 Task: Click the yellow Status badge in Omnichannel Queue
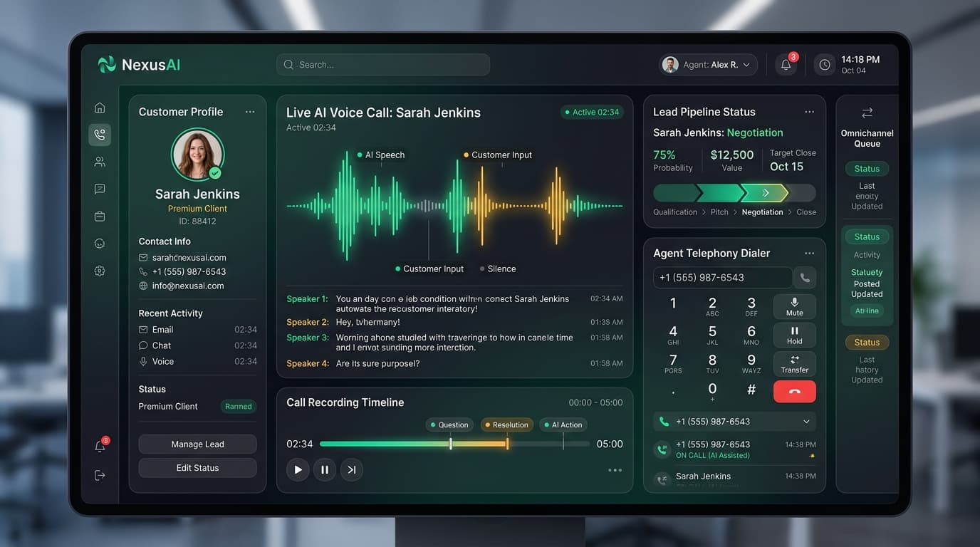coord(867,343)
